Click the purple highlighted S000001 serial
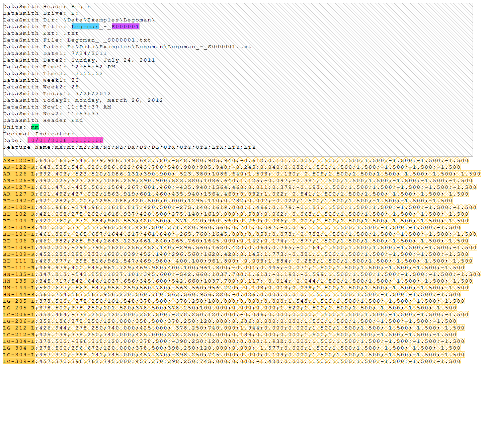This screenshot has height=448, width=484. tap(125, 26)
